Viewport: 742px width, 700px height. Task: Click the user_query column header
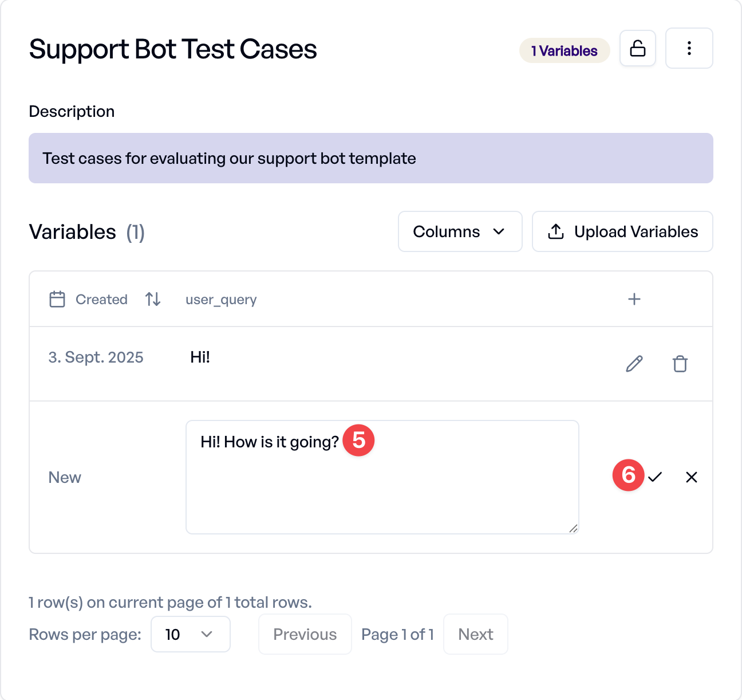coord(221,300)
